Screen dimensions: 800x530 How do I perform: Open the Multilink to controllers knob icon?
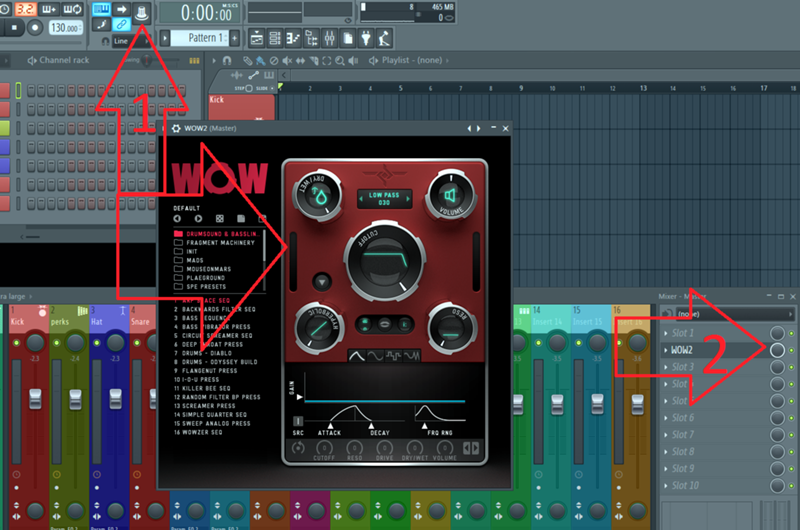(x=141, y=11)
